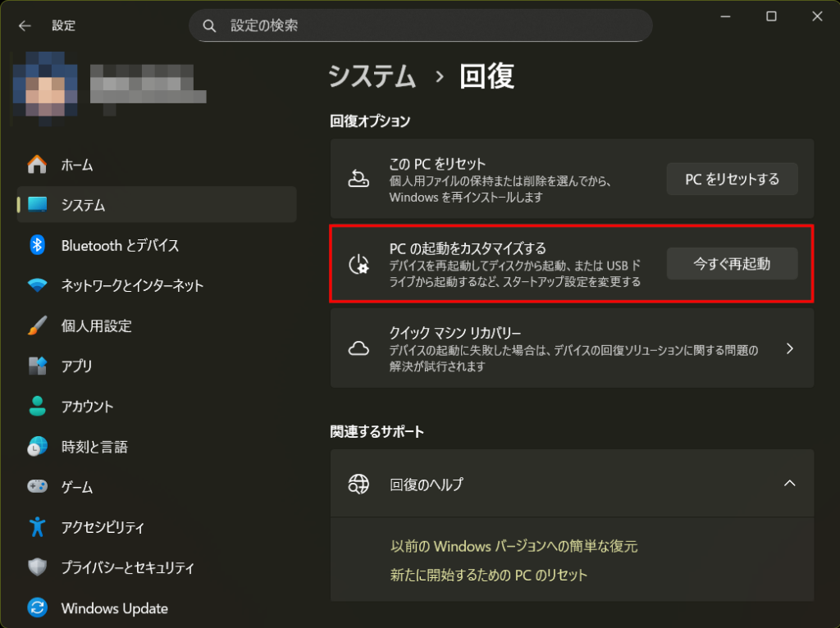840x628 pixels.
Task: Open アプリ settings page
Action: pos(157,366)
